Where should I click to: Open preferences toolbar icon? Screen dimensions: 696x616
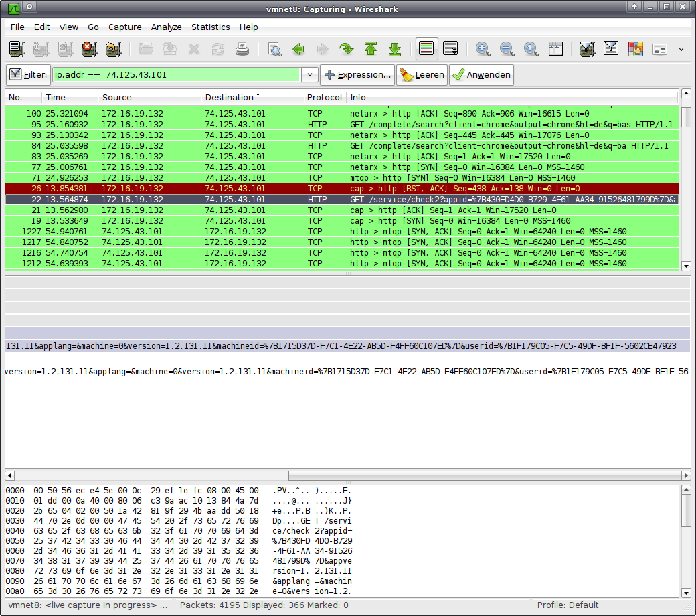[x=660, y=49]
